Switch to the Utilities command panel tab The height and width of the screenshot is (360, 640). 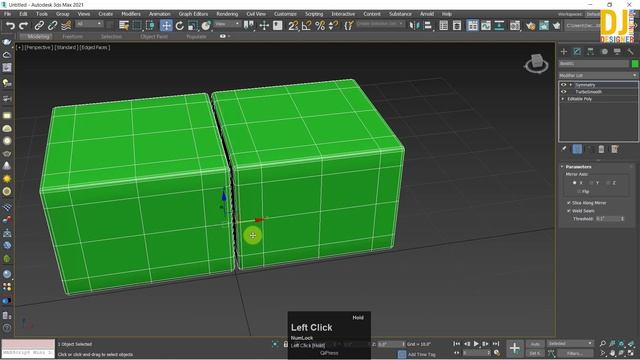631,51
